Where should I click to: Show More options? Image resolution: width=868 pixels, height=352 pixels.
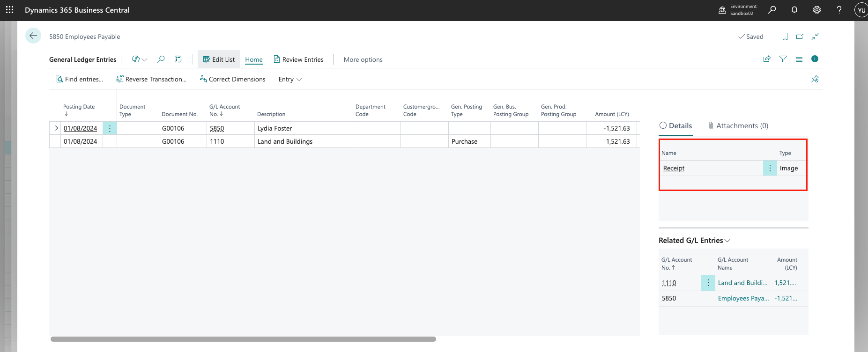(363, 59)
